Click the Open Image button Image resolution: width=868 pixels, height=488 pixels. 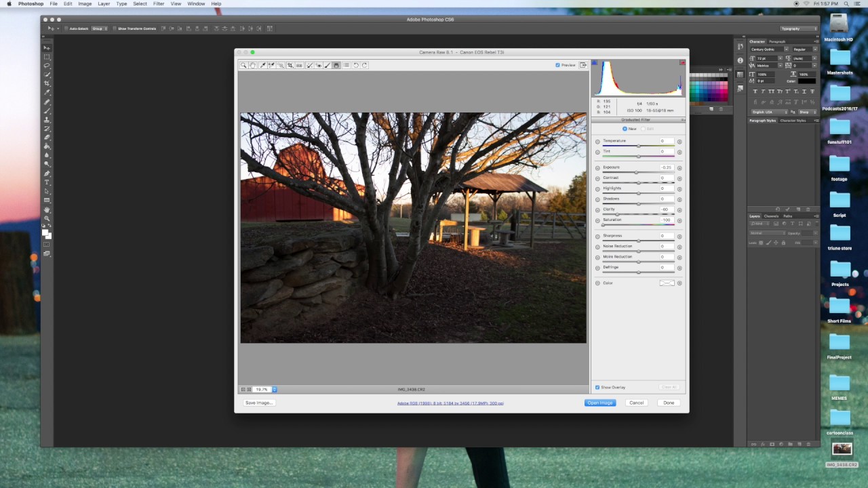pos(600,403)
